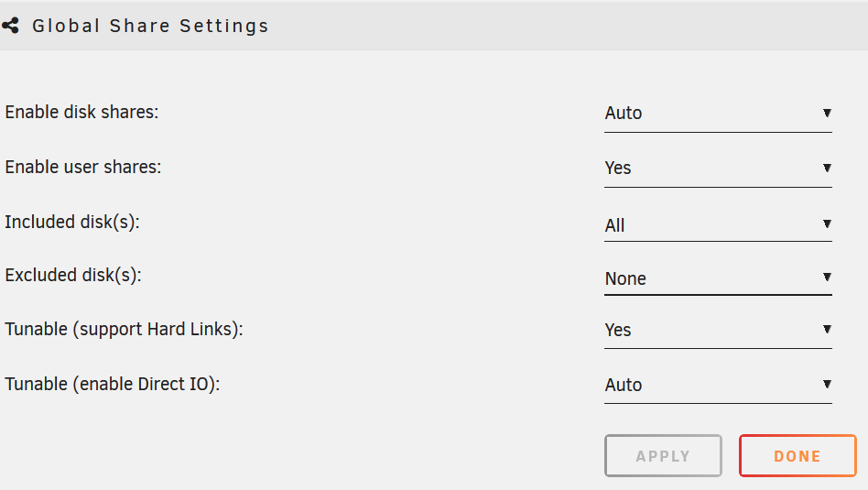
Task: Click the arrow icon on Direct IO row
Action: (827, 384)
